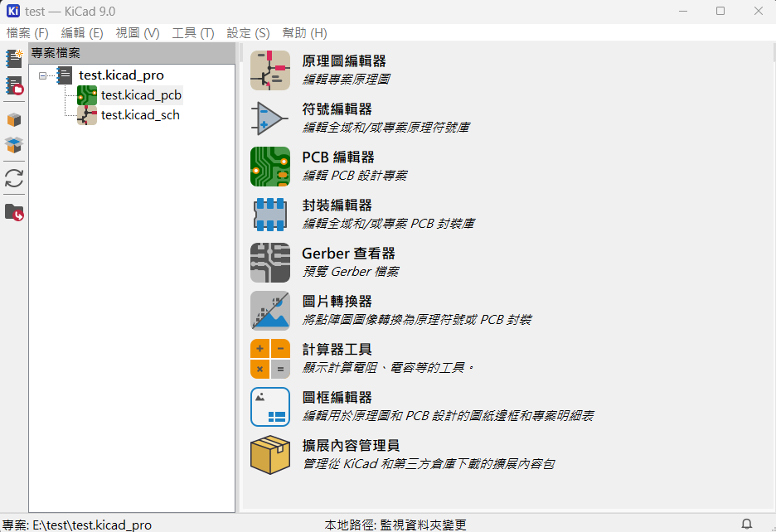Click the test.kicad_pcb file icon in tree
Viewport: 776px width, 532px height.
coord(86,95)
